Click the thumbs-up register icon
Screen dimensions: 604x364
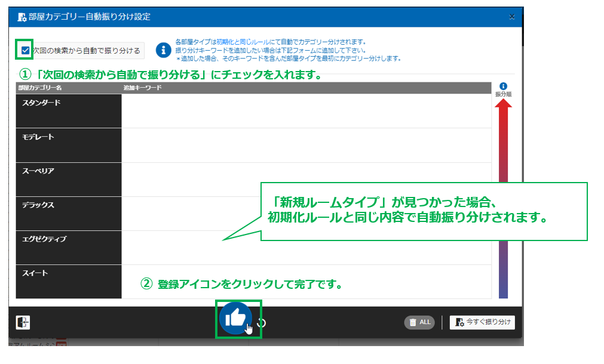235,318
